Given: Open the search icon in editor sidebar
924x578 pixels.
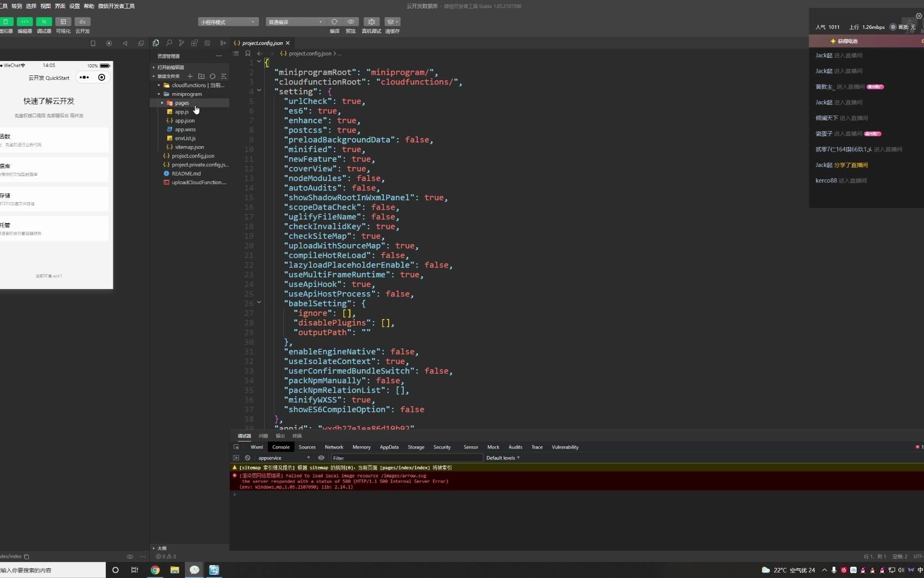Looking at the screenshot, I should pos(169,43).
